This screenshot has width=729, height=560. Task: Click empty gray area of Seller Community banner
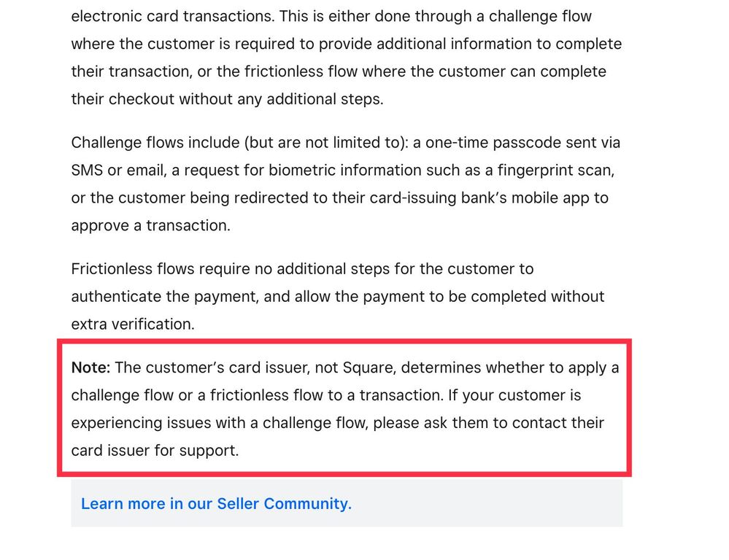tap(496, 504)
